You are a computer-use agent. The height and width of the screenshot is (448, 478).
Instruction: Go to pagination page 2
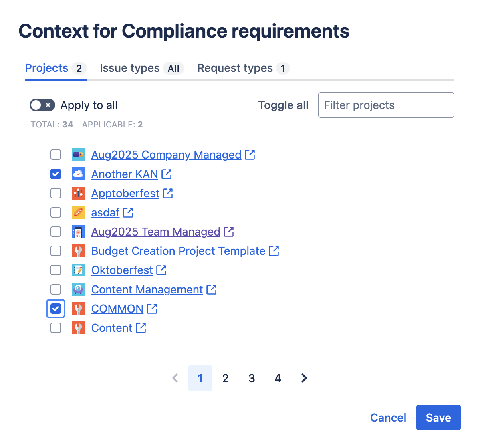(226, 378)
